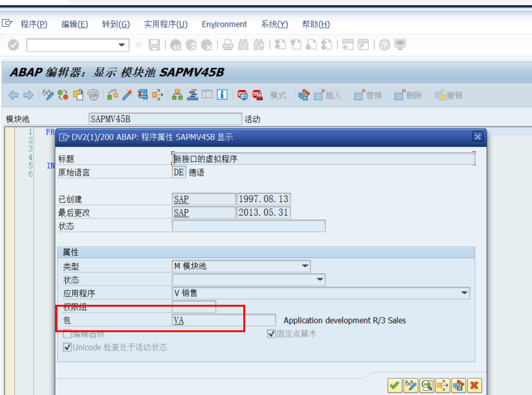Uncheck Unicode 检查处于活动状态

(67, 347)
